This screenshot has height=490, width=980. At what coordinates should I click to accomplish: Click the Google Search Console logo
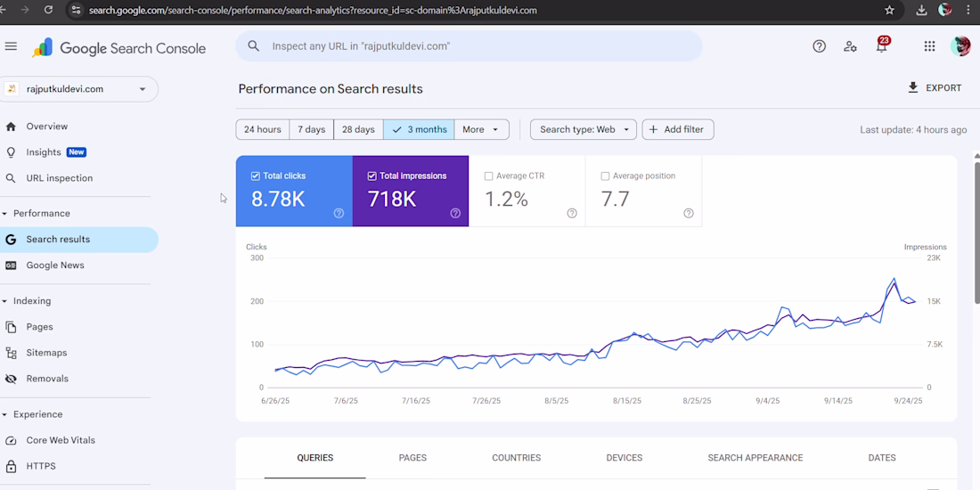[x=118, y=48]
